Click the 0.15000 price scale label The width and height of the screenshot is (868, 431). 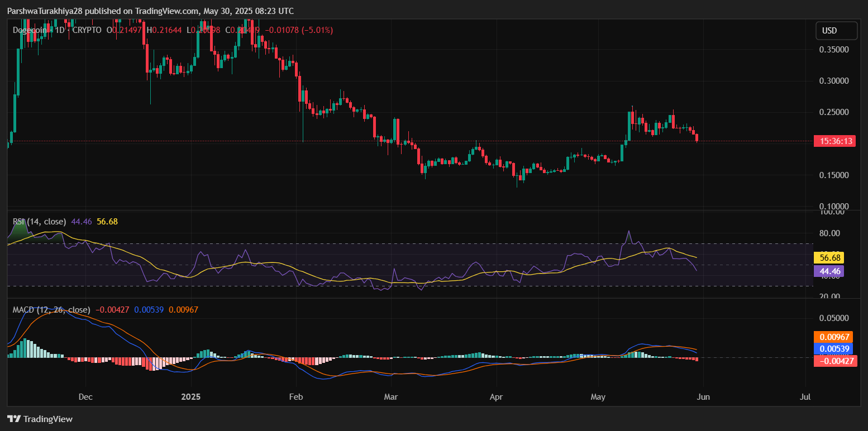click(x=834, y=175)
